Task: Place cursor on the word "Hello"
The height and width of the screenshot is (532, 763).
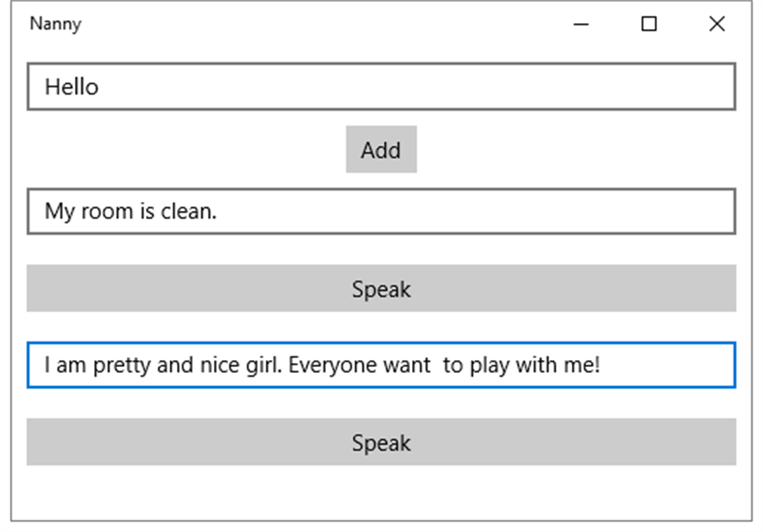Action: 72,87
